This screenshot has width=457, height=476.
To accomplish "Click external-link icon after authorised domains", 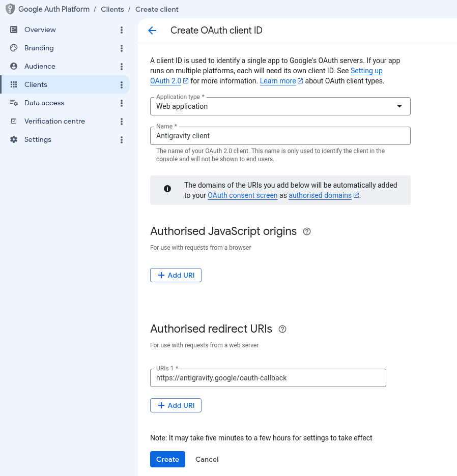I will point(356,195).
